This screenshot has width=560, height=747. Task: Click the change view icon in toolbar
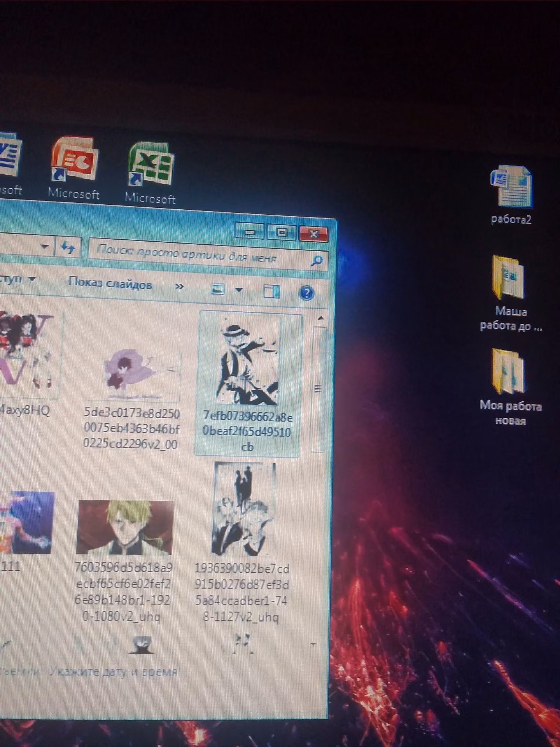click(217, 289)
